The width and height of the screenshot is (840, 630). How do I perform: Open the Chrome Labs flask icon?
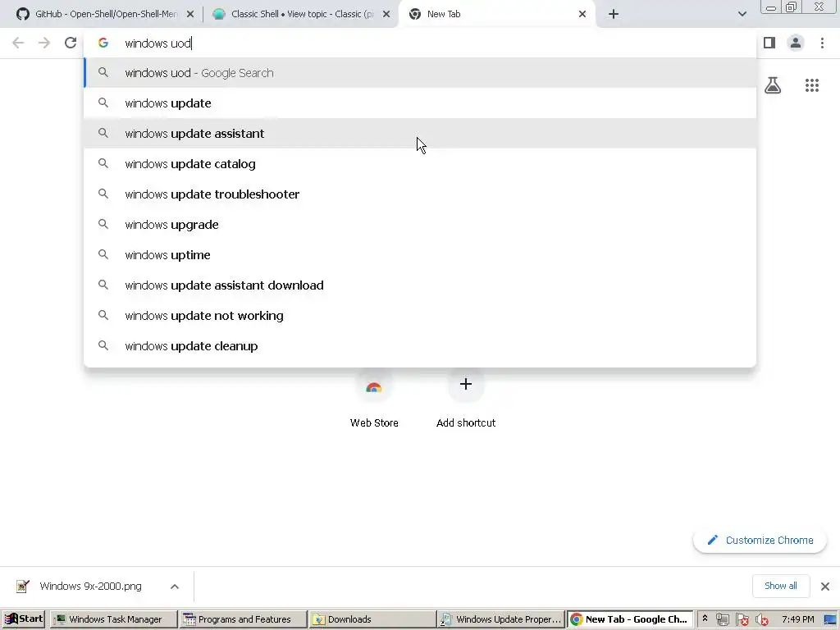[773, 85]
